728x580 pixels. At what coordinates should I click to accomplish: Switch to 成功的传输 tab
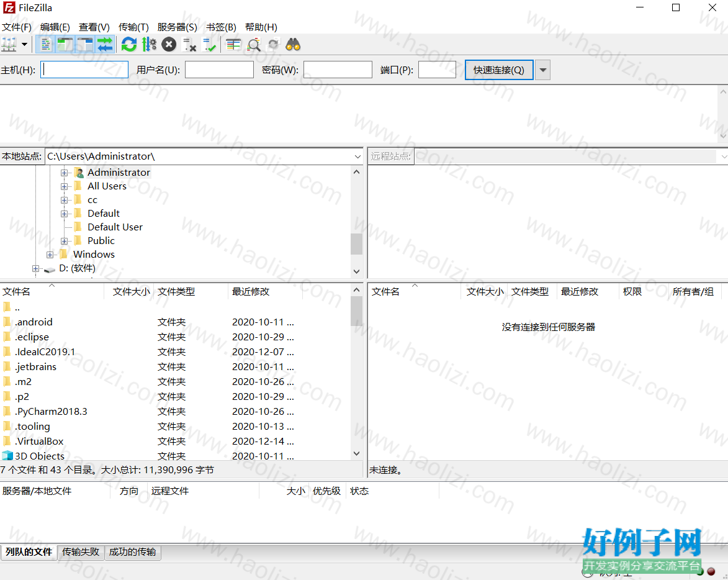point(132,551)
